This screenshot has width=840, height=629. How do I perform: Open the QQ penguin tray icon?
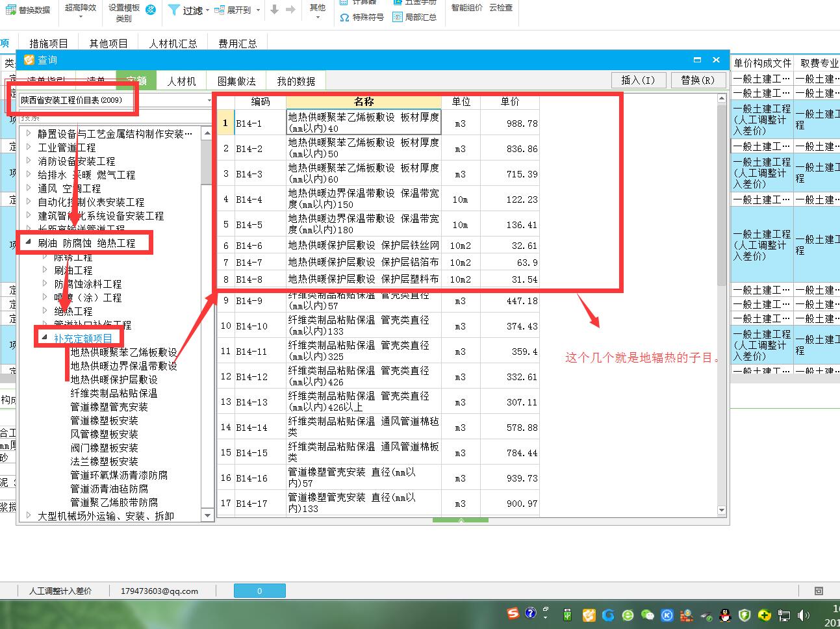coord(726,614)
